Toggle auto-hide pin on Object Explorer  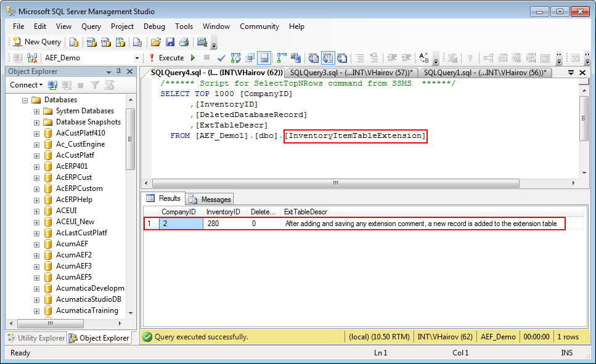coord(119,71)
